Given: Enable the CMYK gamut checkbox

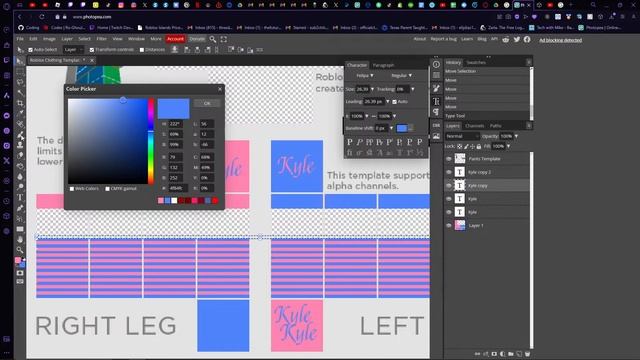Looking at the screenshot, I should [107, 189].
